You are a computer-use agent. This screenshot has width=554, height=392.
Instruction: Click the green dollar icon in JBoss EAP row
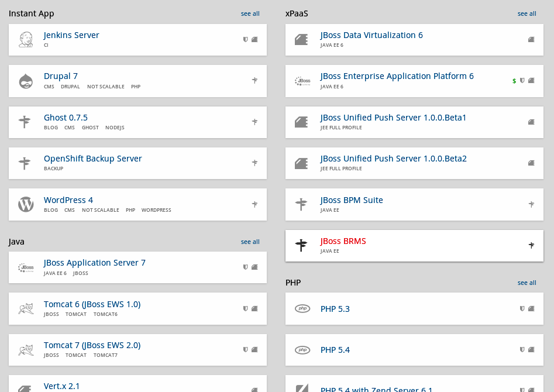click(x=514, y=81)
